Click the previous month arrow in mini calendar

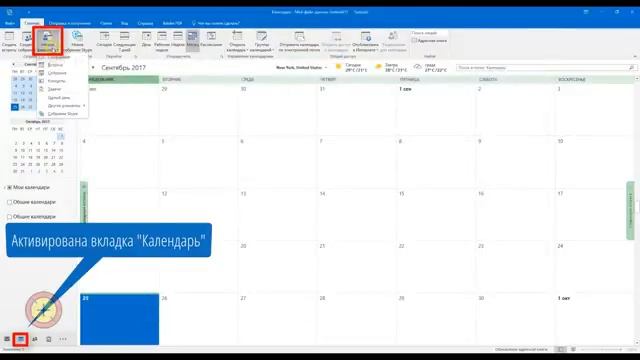pyautogui.click(x=13, y=64)
